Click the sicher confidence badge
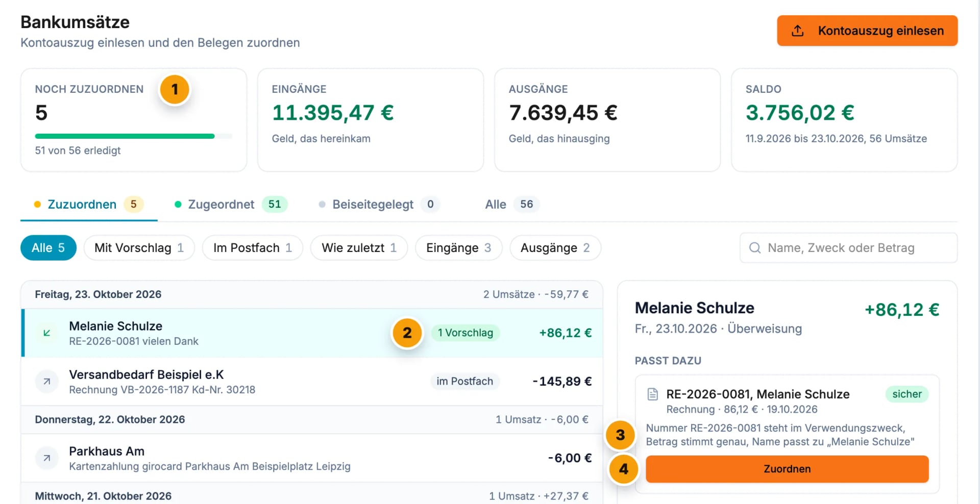The height and width of the screenshot is (504, 980). [906, 394]
